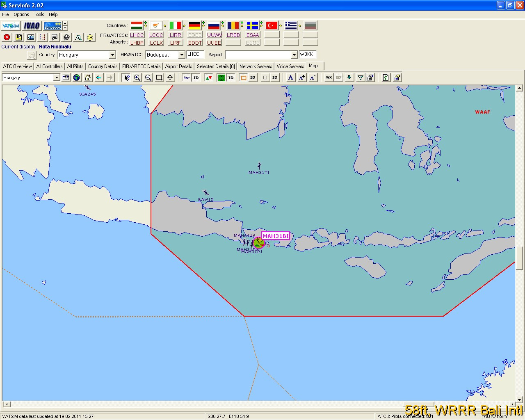Activate the zoom in magnifier

(137, 78)
